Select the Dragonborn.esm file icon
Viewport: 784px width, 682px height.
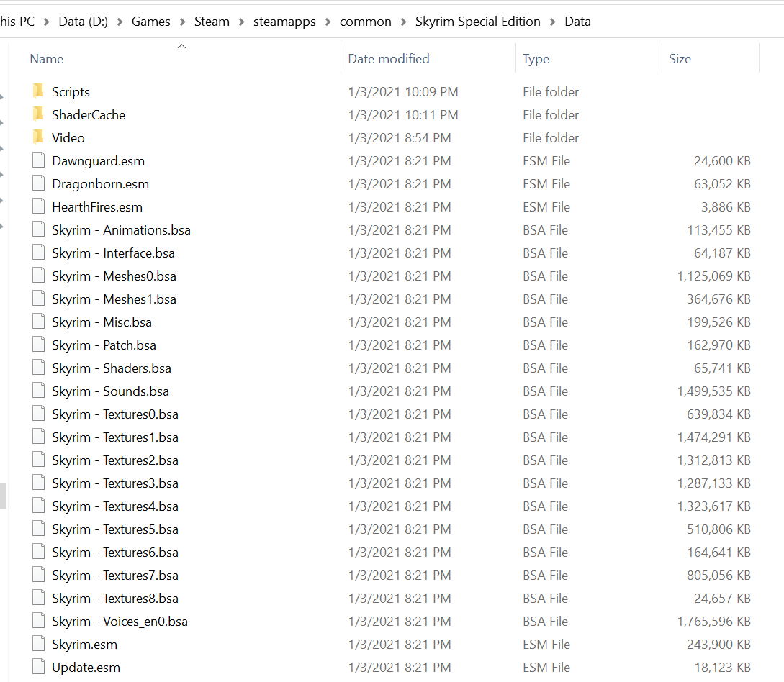tap(38, 183)
